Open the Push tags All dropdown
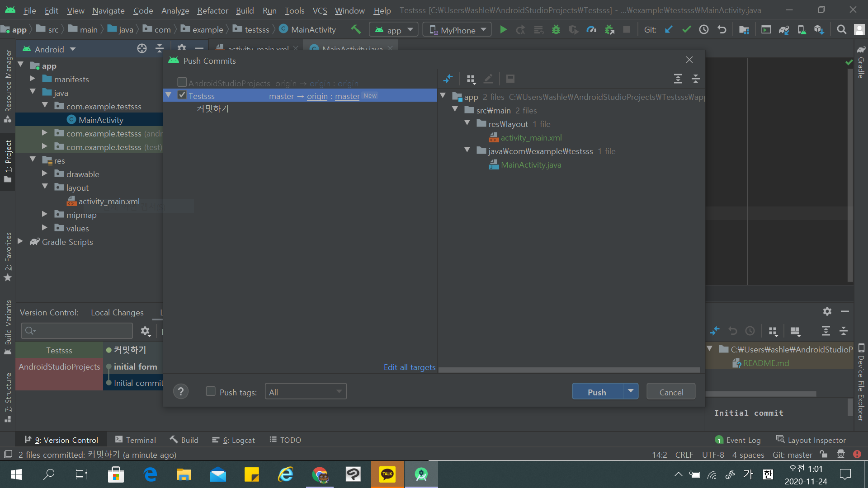This screenshot has height=488, width=868. (306, 392)
